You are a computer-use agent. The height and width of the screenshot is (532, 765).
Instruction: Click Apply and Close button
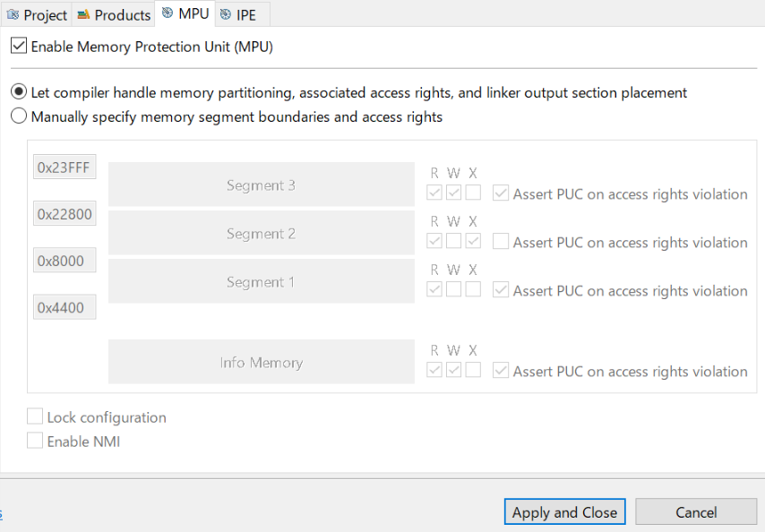point(564,512)
